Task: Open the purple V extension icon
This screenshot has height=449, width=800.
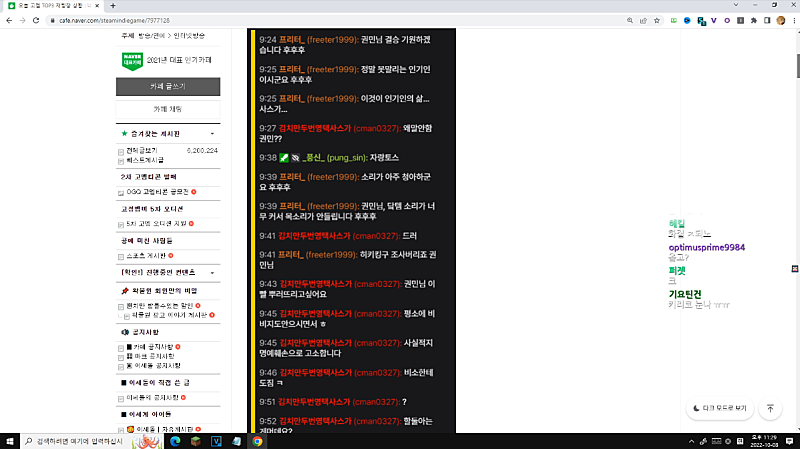Action: [714, 20]
